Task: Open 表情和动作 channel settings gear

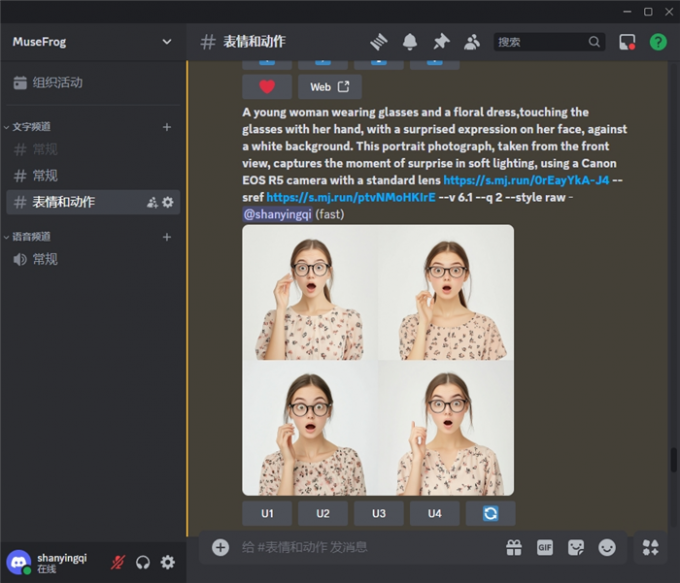Action: [x=168, y=202]
